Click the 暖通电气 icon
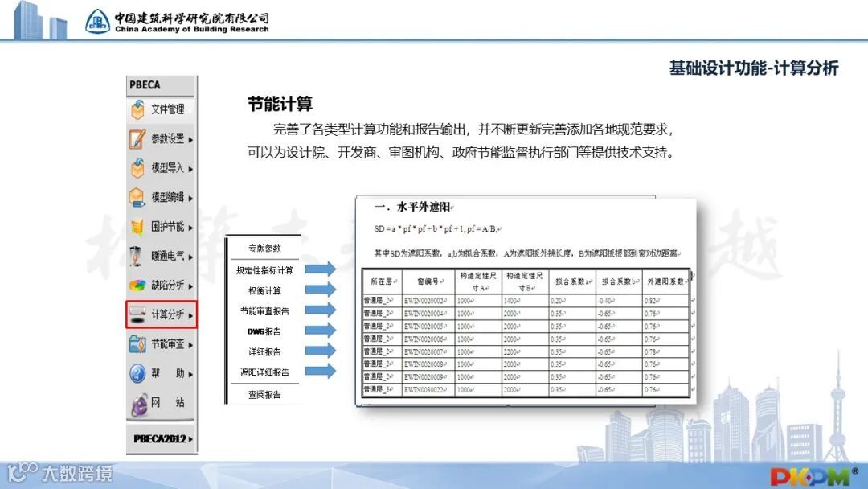 pyautogui.click(x=136, y=256)
